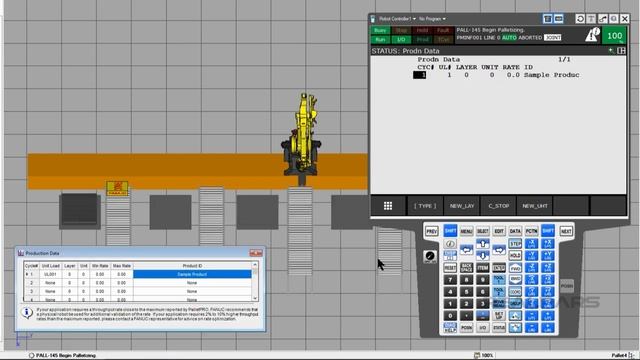The height and width of the screenshot is (360, 640).
Task: Click the down arrow cursor key
Action: click(482, 256)
